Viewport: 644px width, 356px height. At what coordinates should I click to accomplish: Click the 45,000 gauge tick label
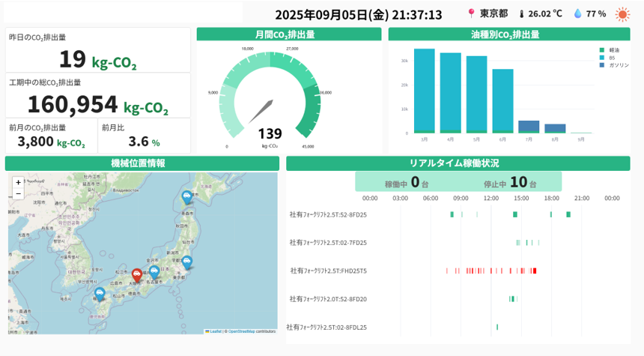click(308, 146)
